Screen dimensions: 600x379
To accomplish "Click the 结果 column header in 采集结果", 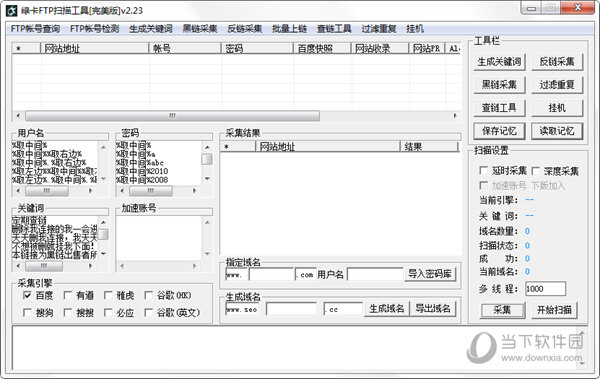I will (429, 147).
